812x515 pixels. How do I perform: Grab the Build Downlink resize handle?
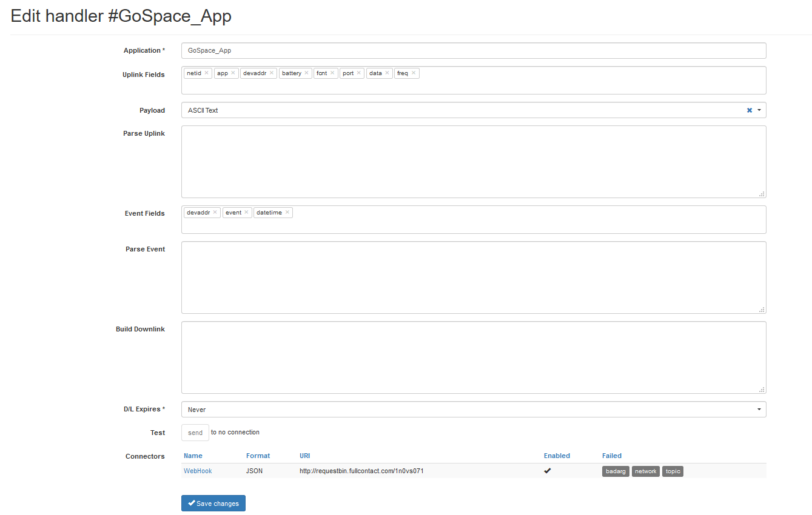tap(762, 390)
